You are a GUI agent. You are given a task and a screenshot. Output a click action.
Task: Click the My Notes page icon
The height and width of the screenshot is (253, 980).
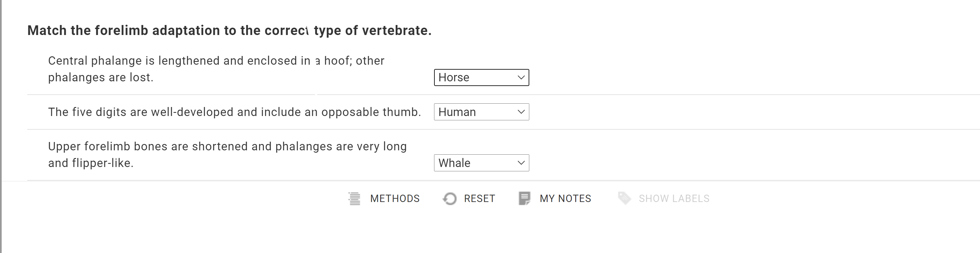click(524, 199)
